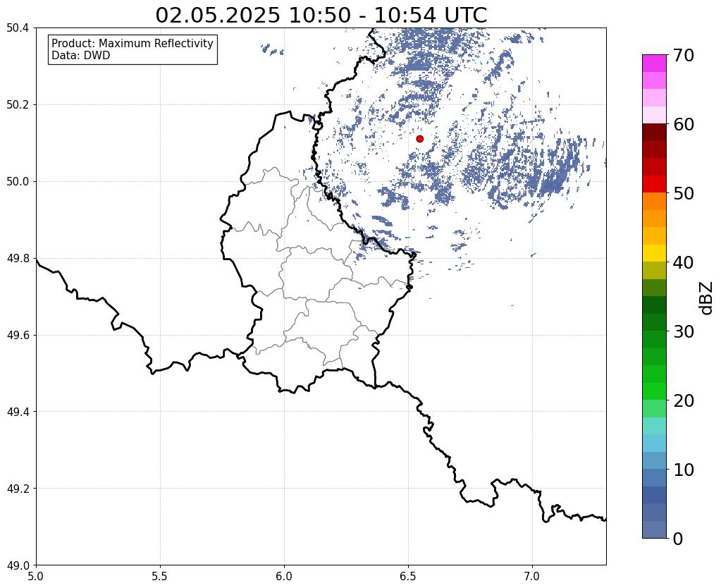Click the longitude axis label 5.0
The image size is (721, 588).
coord(36,576)
